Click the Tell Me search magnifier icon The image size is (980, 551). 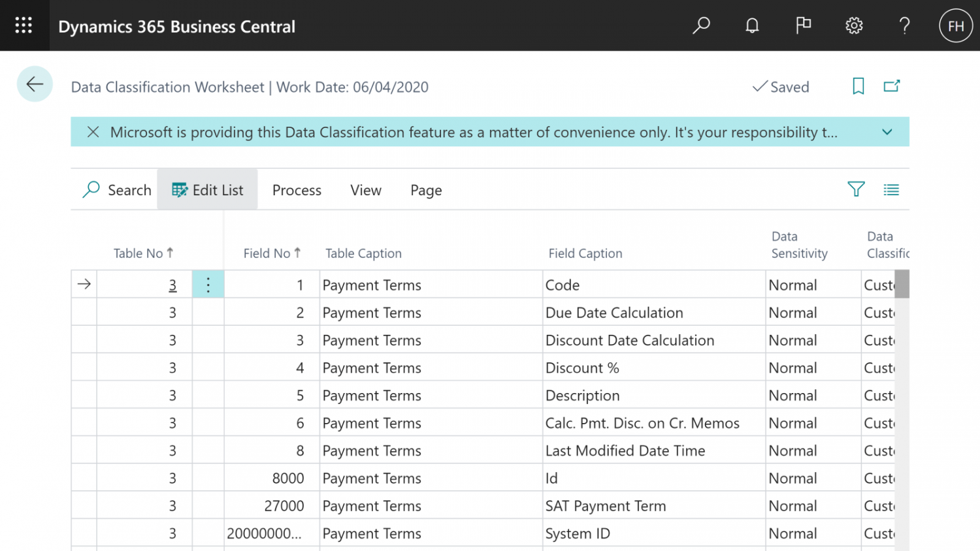coord(701,25)
